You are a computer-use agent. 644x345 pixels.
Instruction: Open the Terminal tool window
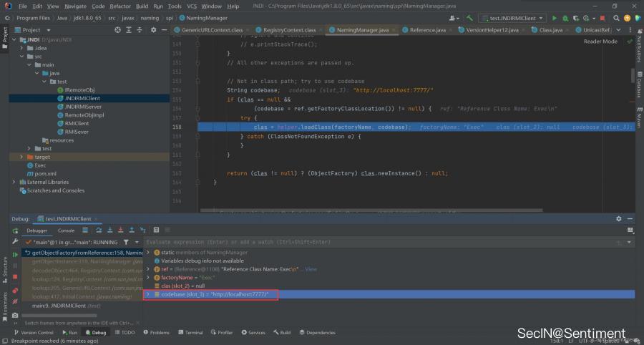coord(190,333)
